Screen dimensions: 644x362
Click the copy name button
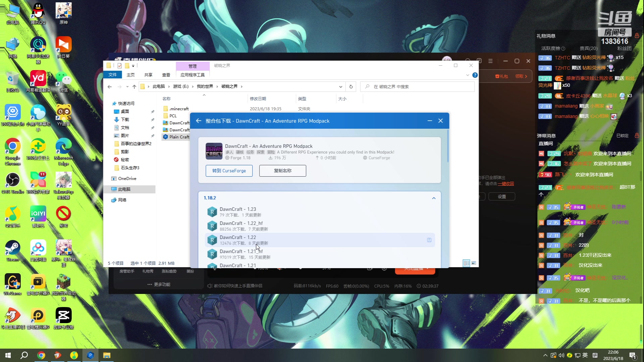click(283, 171)
